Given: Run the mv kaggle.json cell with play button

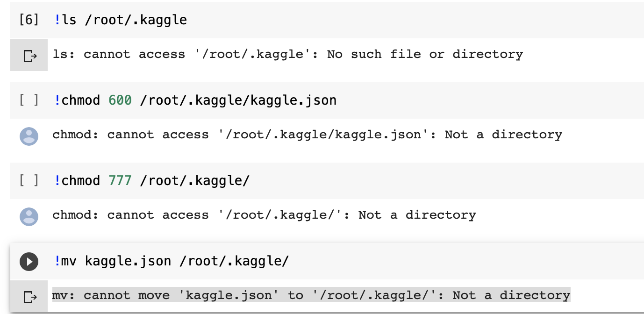Looking at the screenshot, I should coord(29,261).
